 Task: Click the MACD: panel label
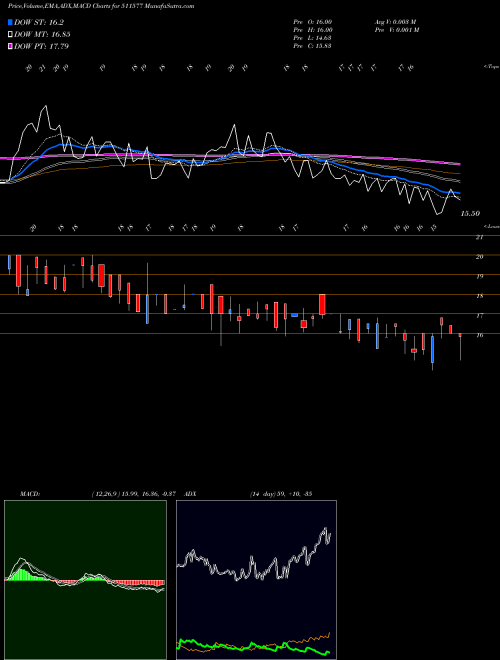[30, 494]
